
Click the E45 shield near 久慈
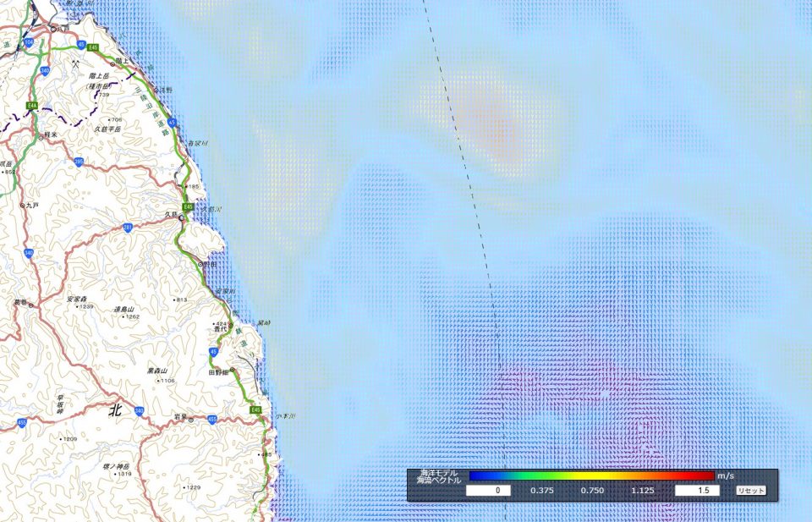(188, 206)
